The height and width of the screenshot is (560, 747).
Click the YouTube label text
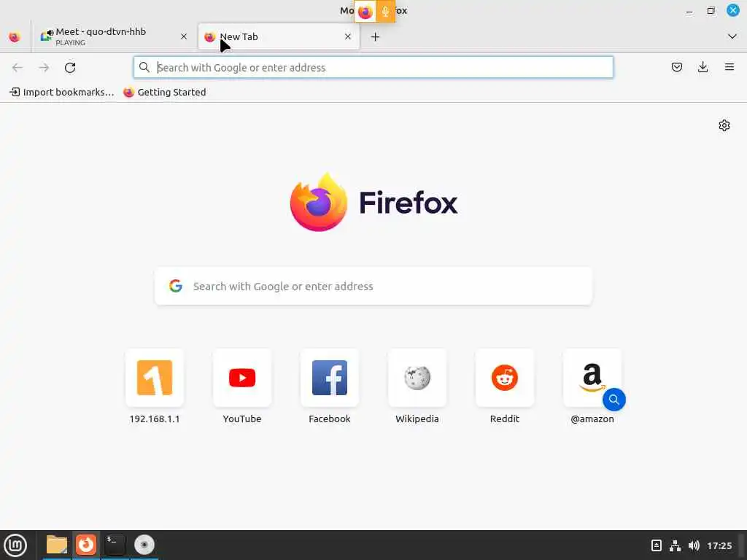pos(242,419)
